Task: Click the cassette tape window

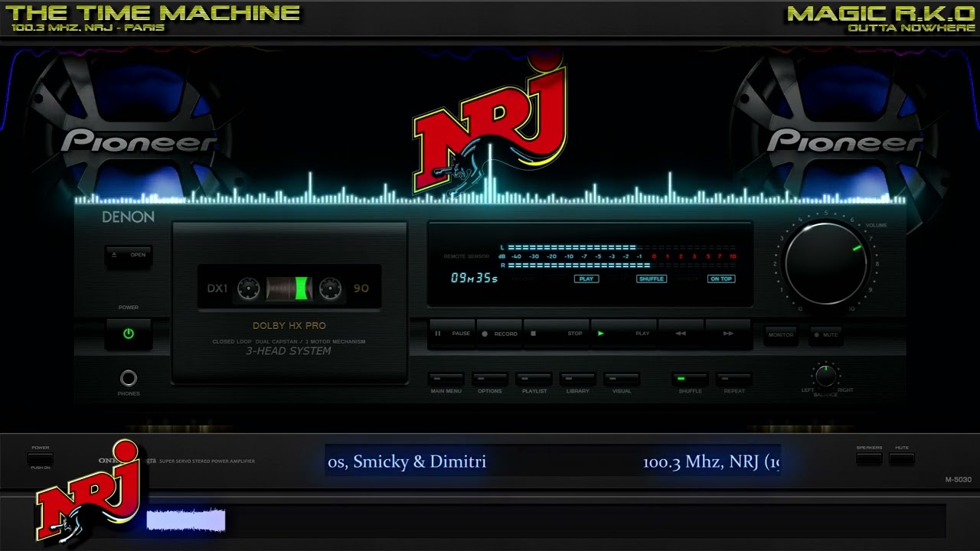Action: tap(289, 288)
